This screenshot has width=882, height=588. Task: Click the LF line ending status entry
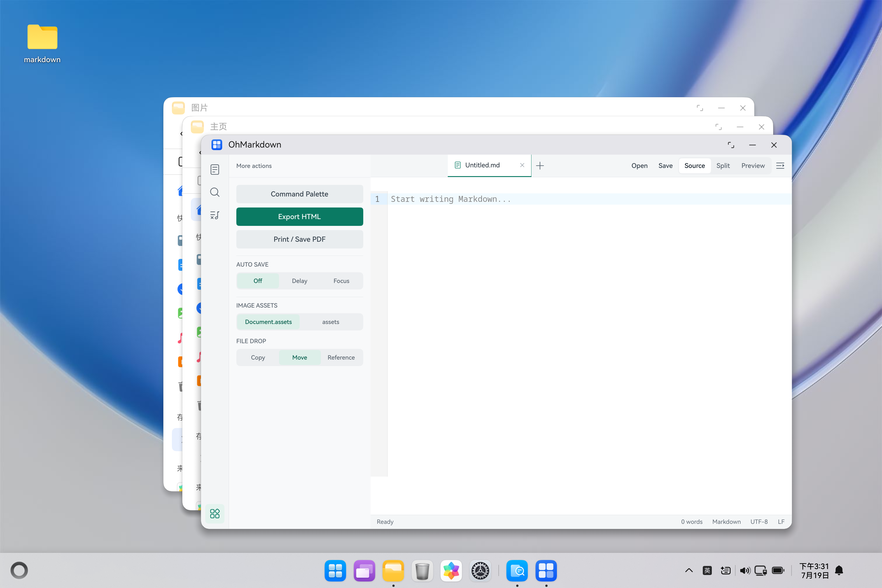tap(781, 522)
